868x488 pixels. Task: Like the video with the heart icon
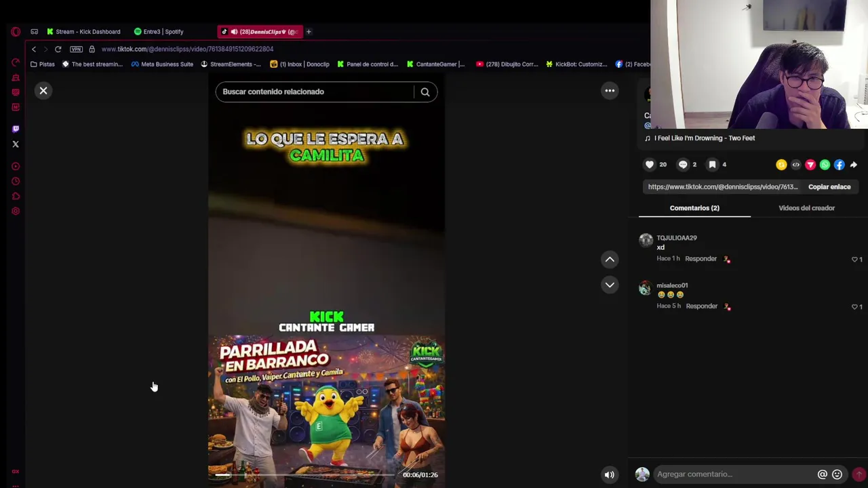(650, 165)
